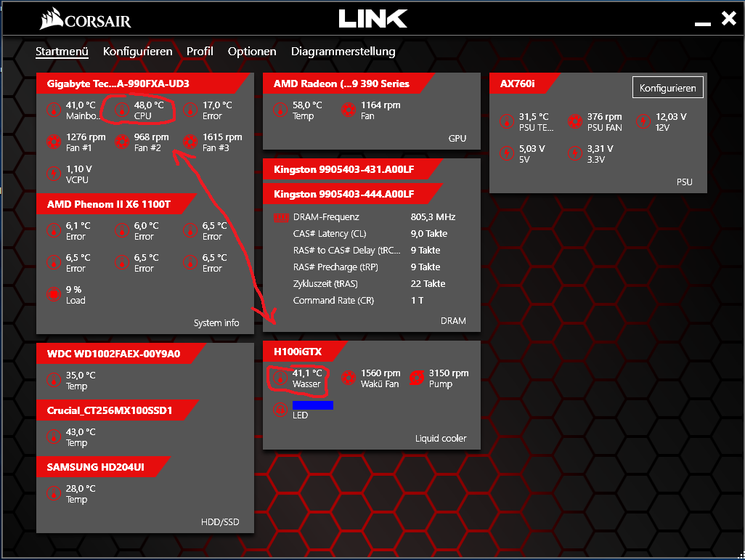Image resolution: width=745 pixels, height=560 pixels.
Task: Click the Liquid cooler label
Action: [441, 438]
